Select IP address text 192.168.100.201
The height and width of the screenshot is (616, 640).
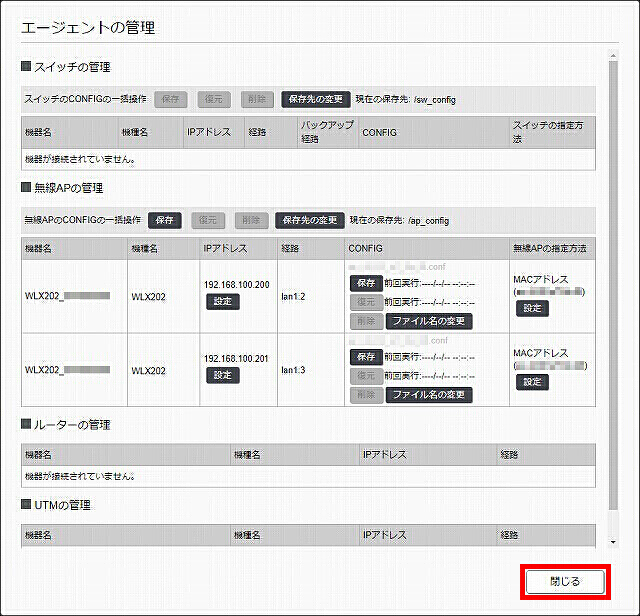pos(236,359)
